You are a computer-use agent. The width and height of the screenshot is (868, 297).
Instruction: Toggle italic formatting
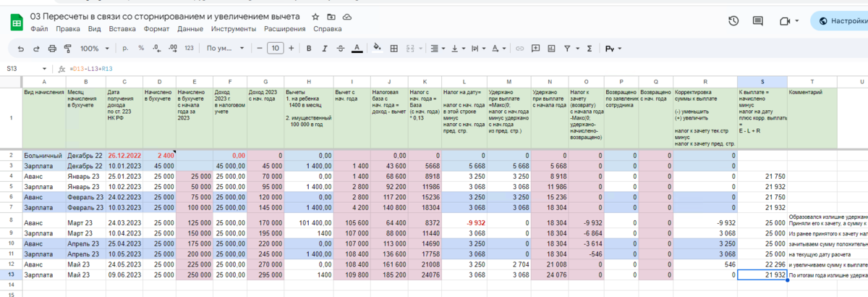tap(324, 49)
